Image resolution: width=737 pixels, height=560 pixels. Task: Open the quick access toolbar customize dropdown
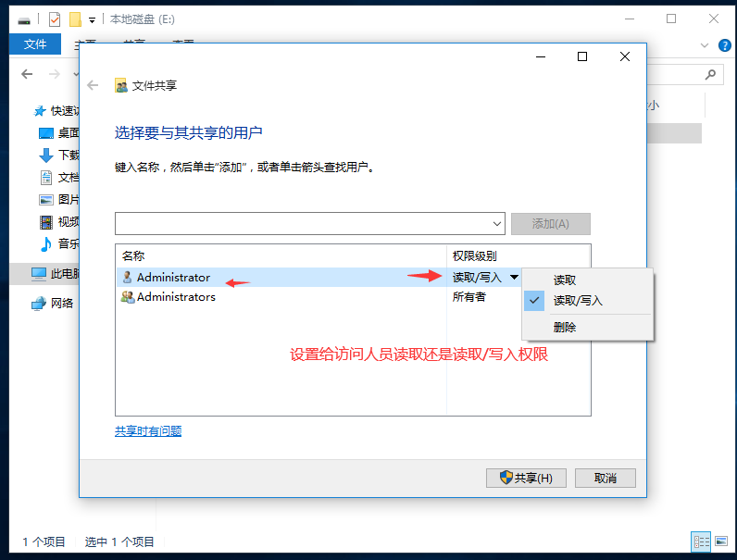tap(93, 19)
